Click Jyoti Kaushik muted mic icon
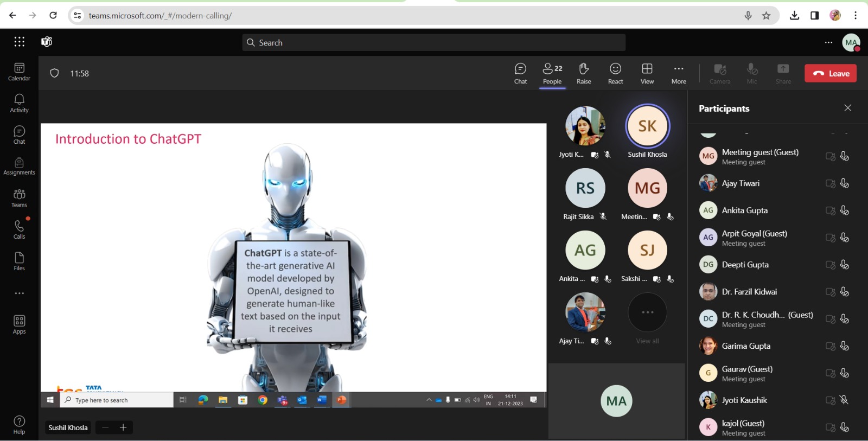868x441 pixels. click(844, 400)
